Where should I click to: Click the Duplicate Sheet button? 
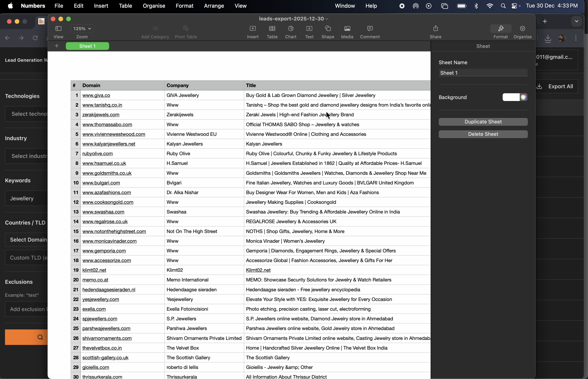(483, 122)
